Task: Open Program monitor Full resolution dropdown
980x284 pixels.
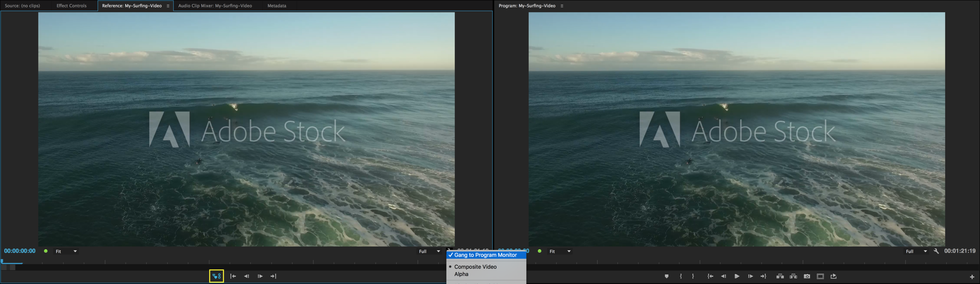Action: [916, 251]
